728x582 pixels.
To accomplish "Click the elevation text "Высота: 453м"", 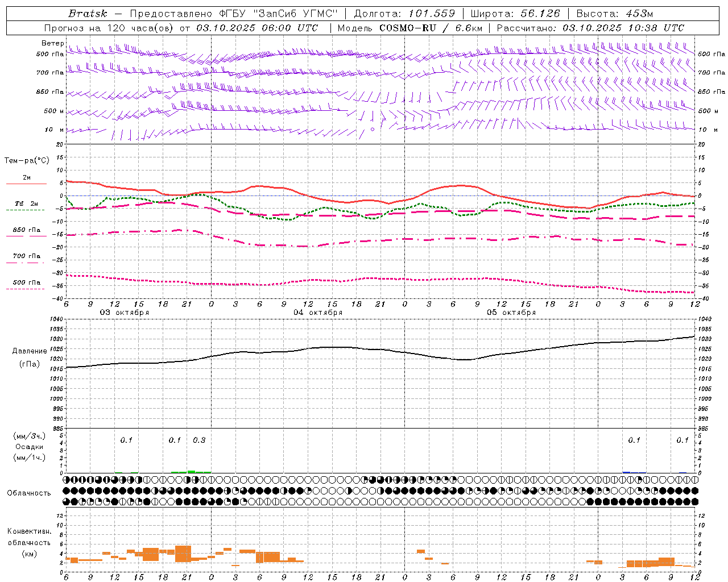I will tap(614, 14).
